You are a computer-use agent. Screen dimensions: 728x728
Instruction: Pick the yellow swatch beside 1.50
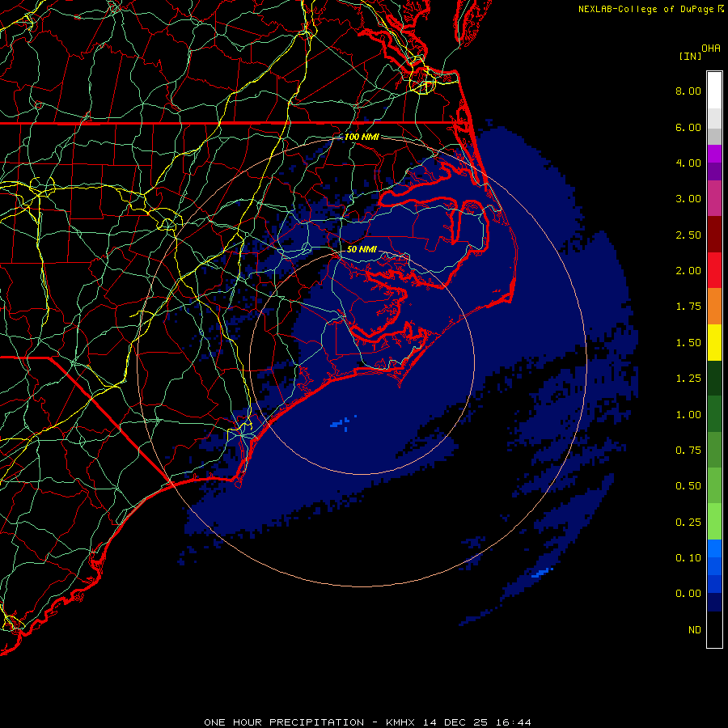[x=714, y=342]
